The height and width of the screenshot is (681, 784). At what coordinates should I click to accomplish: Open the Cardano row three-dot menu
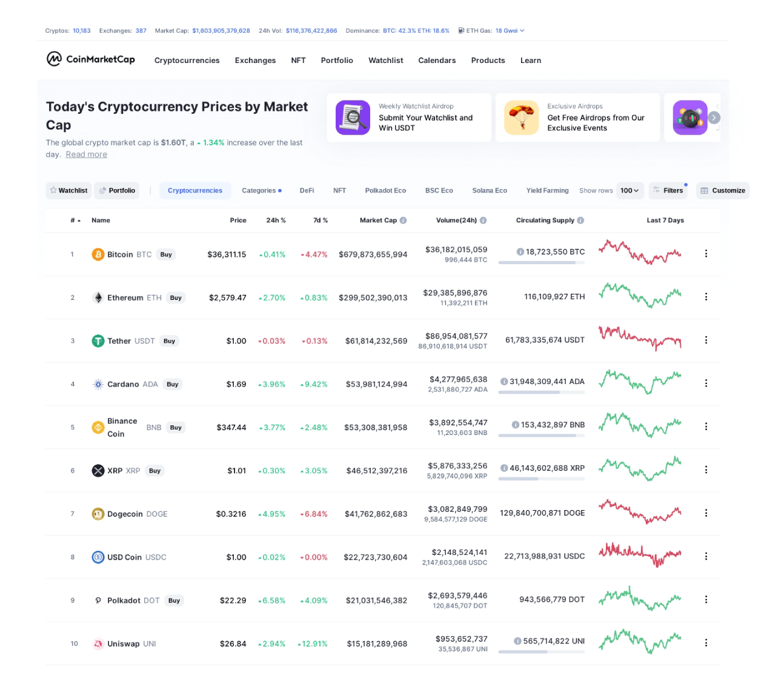(x=706, y=383)
